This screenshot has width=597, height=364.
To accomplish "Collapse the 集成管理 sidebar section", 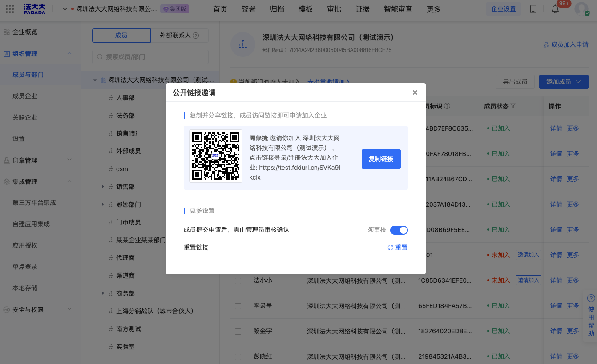I will point(69,181).
